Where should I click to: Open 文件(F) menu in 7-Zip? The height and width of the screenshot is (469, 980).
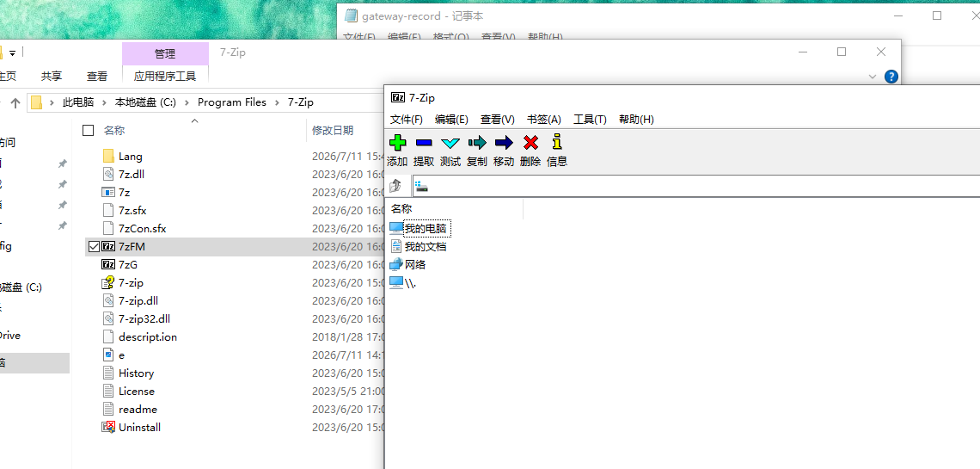(407, 120)
